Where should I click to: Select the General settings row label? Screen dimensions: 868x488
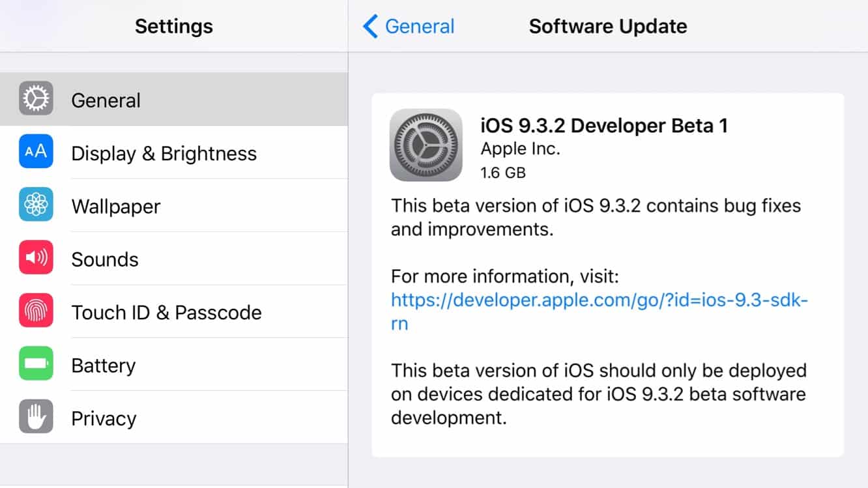(x=106, y=100)
